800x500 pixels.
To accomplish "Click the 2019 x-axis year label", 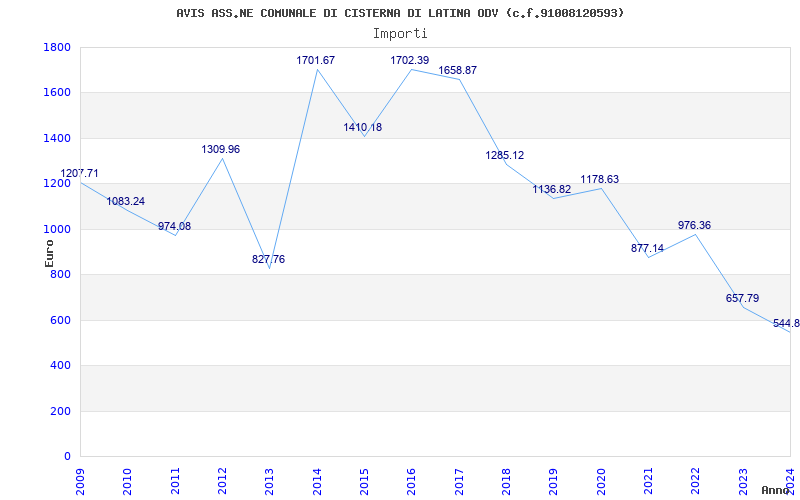I will (x=554, y=482).
